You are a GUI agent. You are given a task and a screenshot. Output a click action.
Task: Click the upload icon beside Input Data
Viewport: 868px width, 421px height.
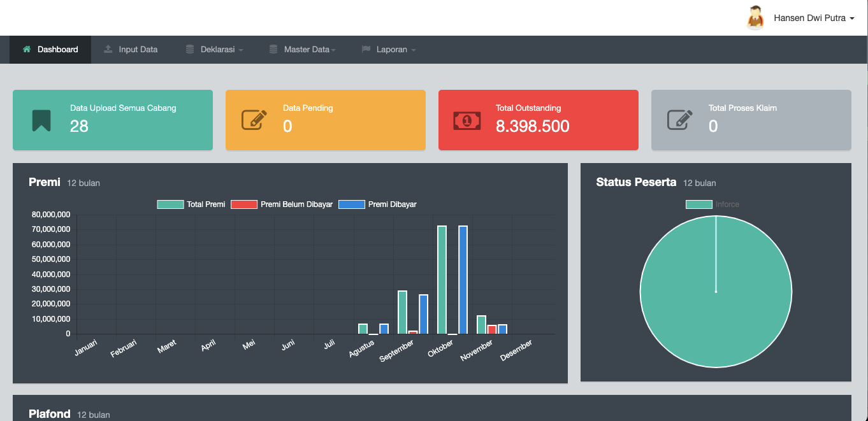108,50
